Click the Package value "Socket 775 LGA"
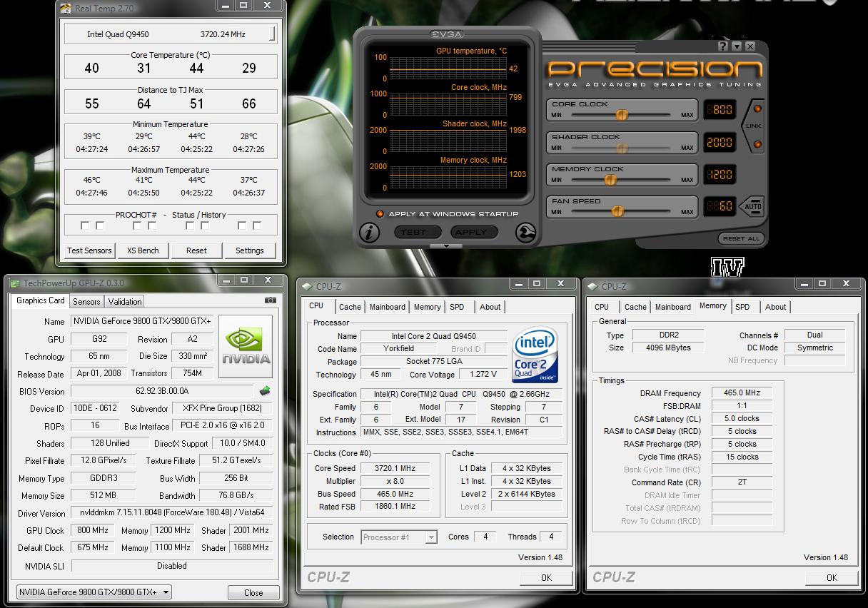 (434, 361)
